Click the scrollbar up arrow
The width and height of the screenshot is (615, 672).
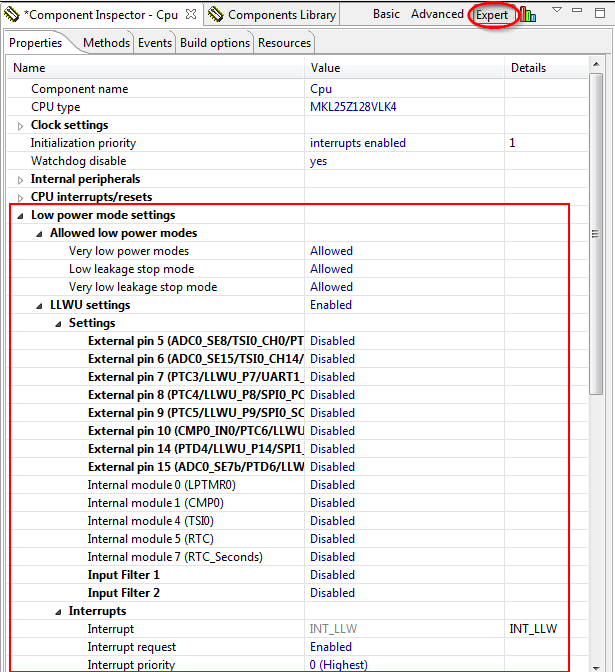pos(596,64)
